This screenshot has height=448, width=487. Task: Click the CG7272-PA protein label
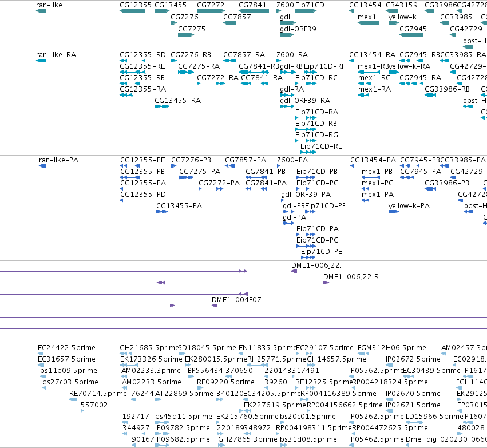click(x=219, y=183)
